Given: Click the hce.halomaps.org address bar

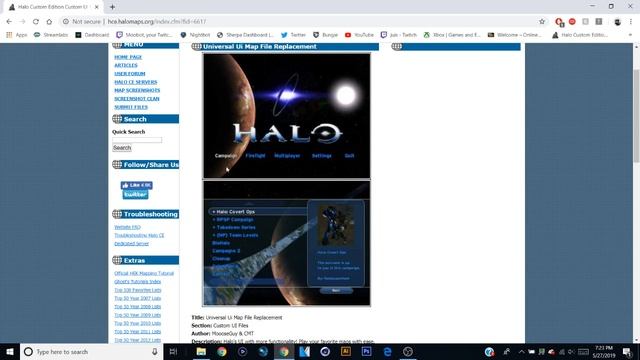Looking at the screenshot, I should [x=157, y=22].
